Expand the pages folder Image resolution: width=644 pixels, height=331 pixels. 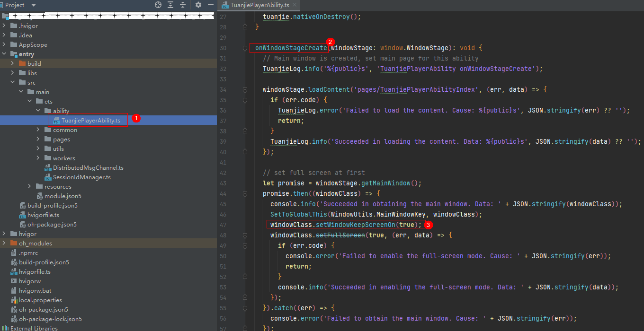(38, 139)
